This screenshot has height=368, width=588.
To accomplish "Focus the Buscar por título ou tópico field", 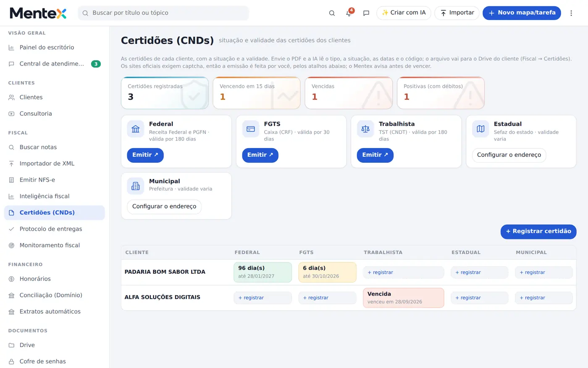I will (163, 13).
